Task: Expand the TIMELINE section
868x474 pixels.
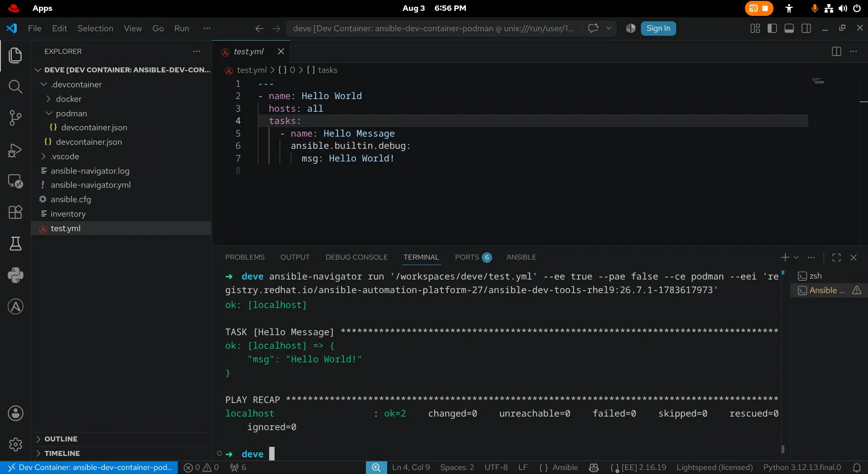Action: (62, 454)
